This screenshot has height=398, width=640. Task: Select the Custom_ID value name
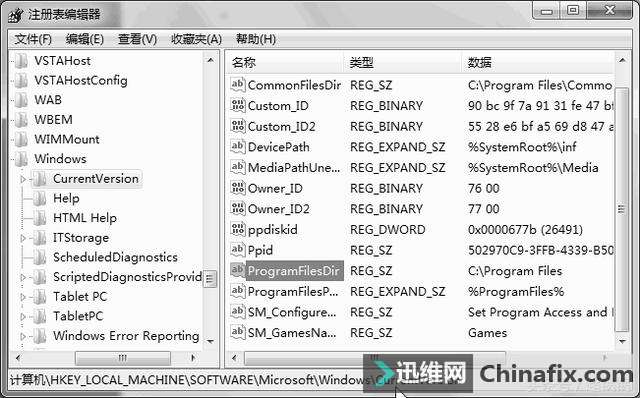tap(278, 106)
